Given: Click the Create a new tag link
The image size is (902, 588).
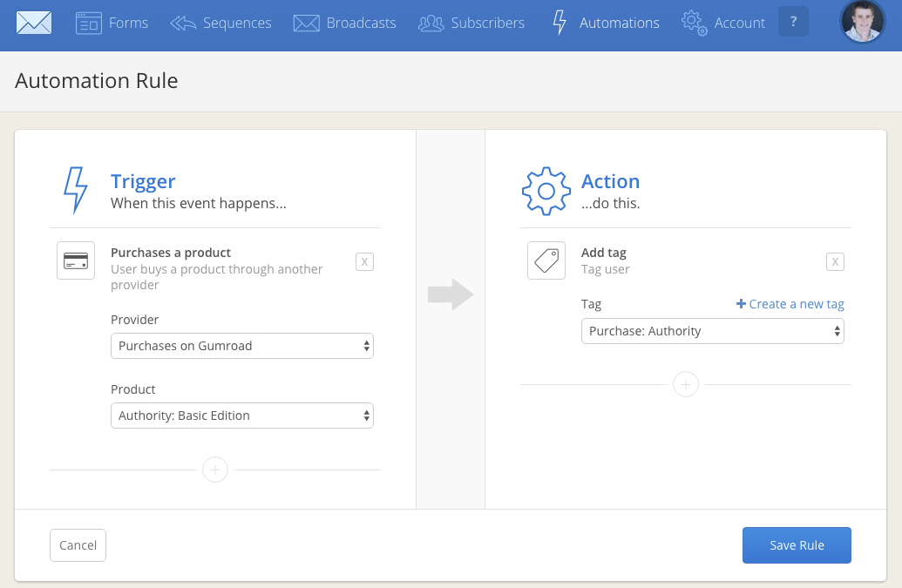Looking at the screenshot, I should tap(790, 304).
